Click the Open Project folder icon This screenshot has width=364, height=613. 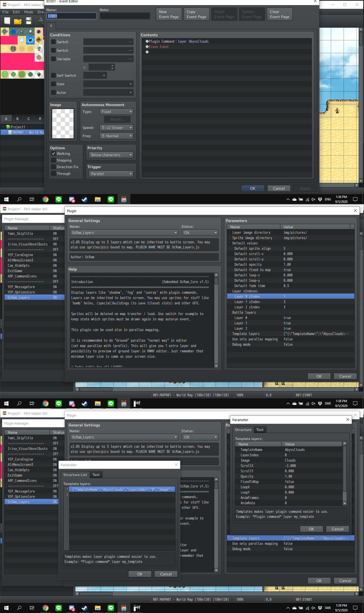pos(18,21)
